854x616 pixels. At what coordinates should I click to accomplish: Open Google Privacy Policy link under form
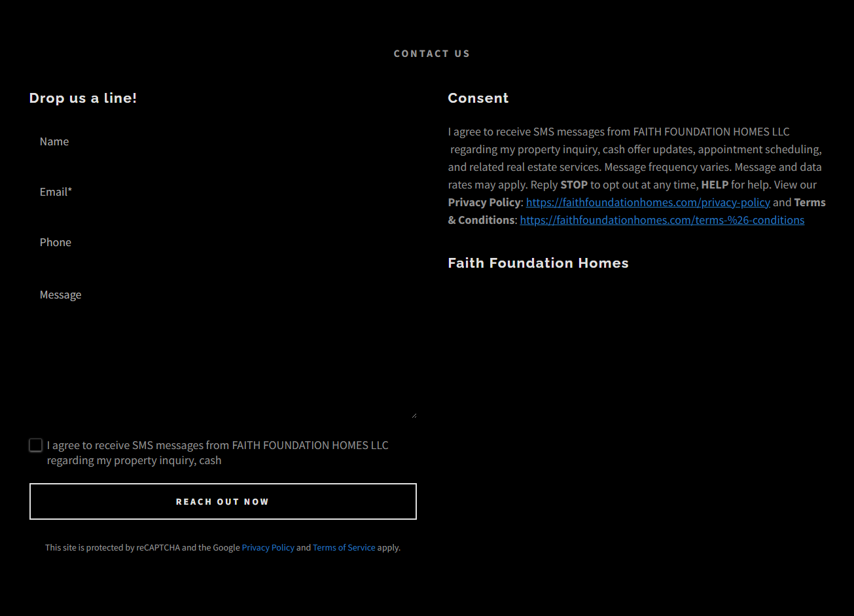click(268, 547)
